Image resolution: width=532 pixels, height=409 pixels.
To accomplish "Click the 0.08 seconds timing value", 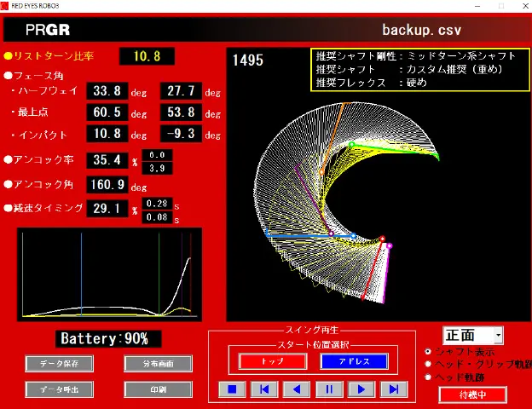I will [x=157, y=217].
